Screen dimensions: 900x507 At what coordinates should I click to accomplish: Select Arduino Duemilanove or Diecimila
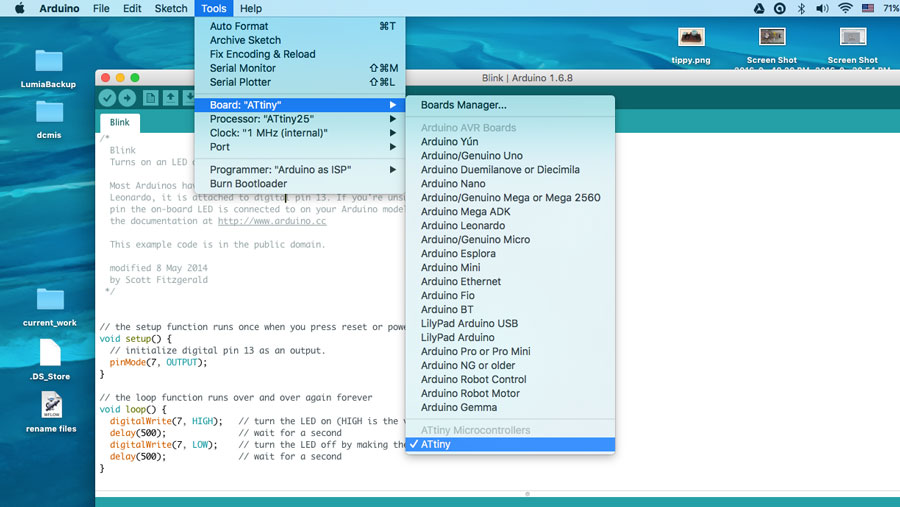click(x=510, y=169)
